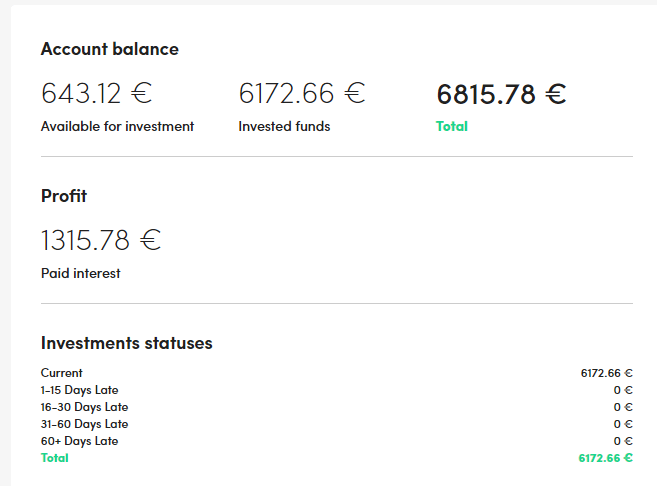Click the Account balance heading
This screenshot has width=657, height=486.
tap(110, 49)
